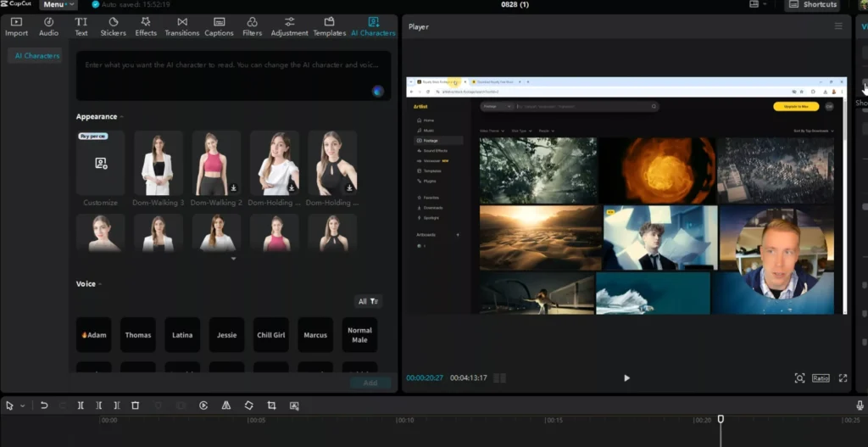Click the Shortcuts button
868x447 pixels.
[x=813, y=4]
